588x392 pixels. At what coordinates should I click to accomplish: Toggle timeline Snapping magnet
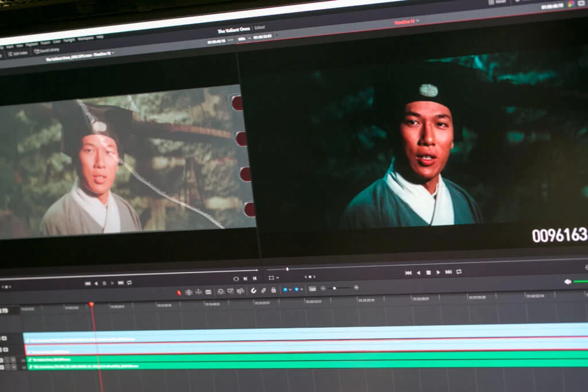[x=253, y=290]
